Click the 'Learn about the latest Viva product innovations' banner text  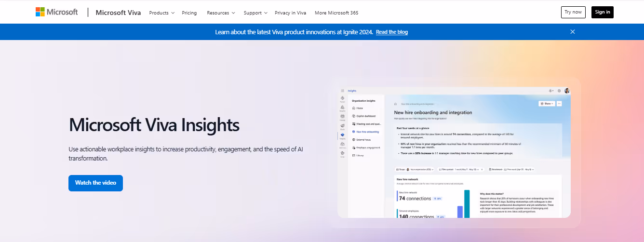tap(294, 32)
